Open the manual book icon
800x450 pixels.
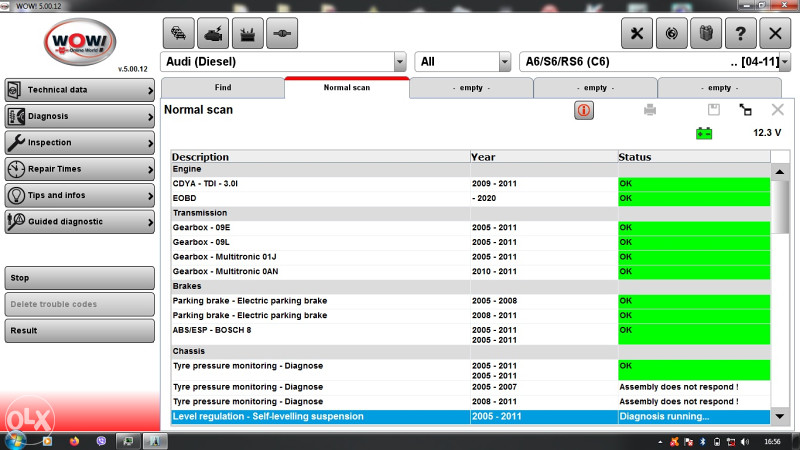pyautogui.click(x=706, y=33)
